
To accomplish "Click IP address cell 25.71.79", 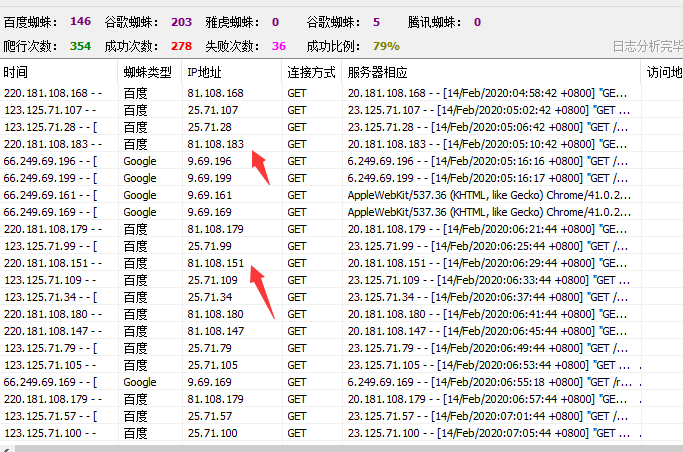I will pyautogui.click(x=210, y=348).
